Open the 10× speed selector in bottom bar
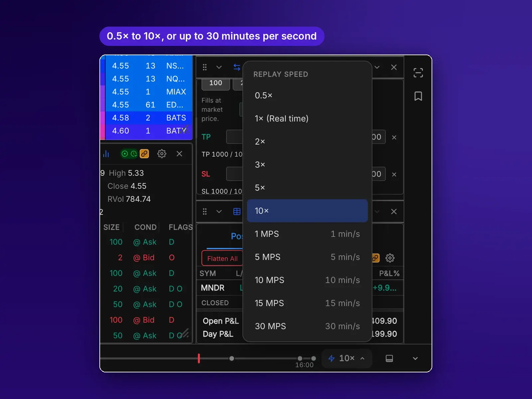Viewport: 532px width, 399px height. (346, 358)
